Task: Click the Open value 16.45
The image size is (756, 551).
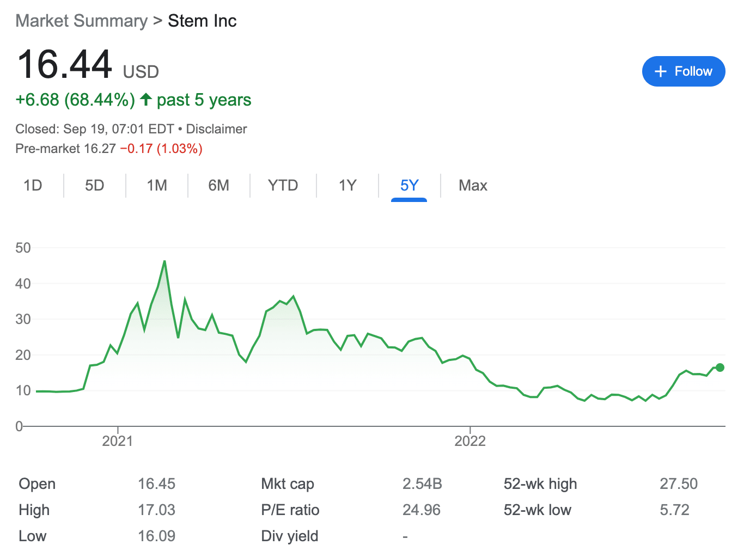Action: pos(156,483)
